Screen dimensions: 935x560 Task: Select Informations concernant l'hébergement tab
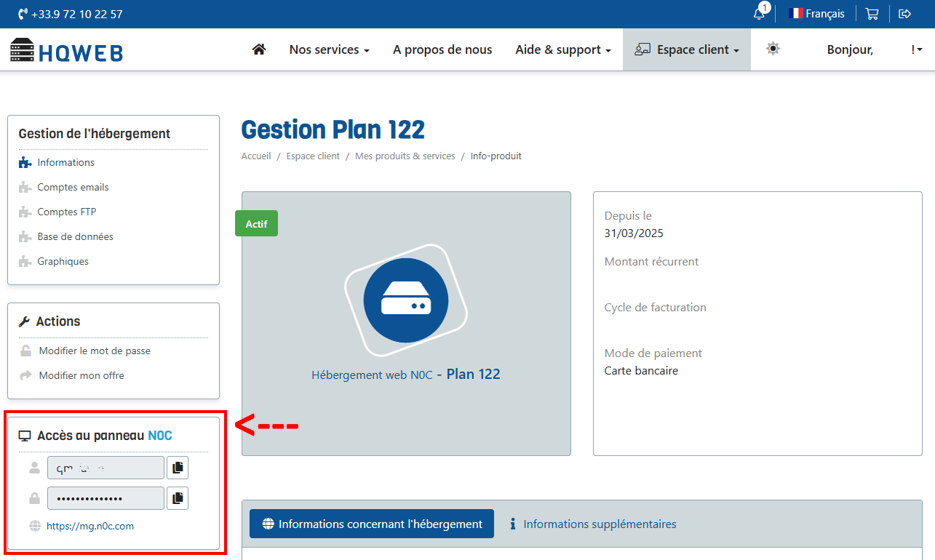click(x=372, y=524)
